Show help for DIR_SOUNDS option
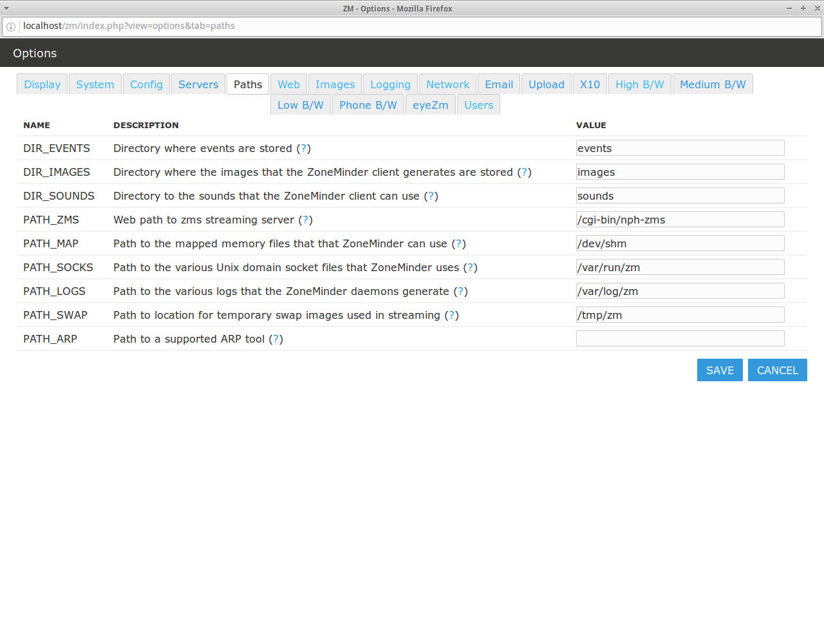 tap(431, 196)
